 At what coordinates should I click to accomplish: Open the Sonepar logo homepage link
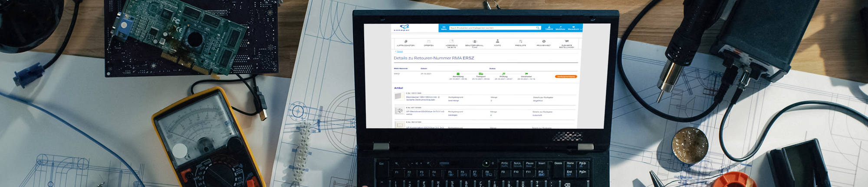pyautogui.click(x=402, y=28)
